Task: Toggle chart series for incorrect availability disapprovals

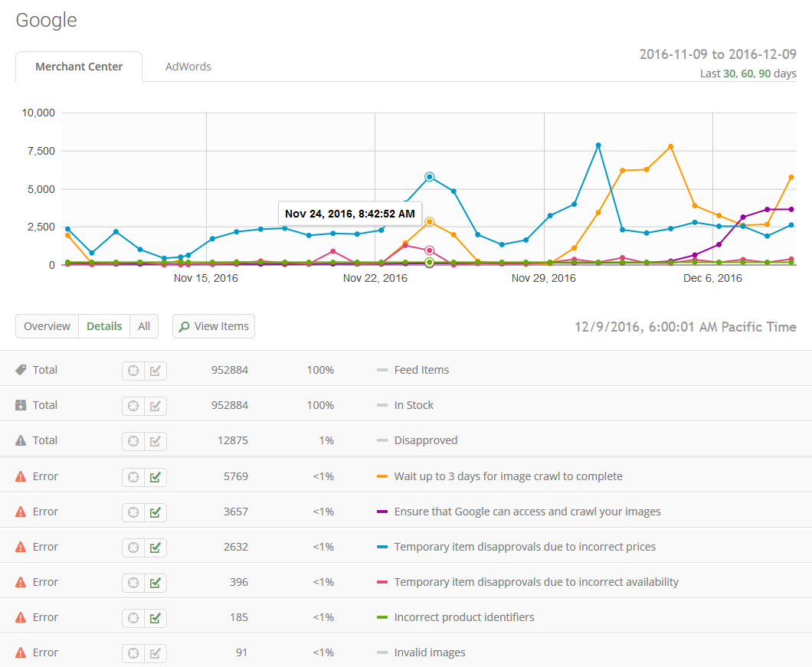Action: pyautogui.click(x=156, y=583)
